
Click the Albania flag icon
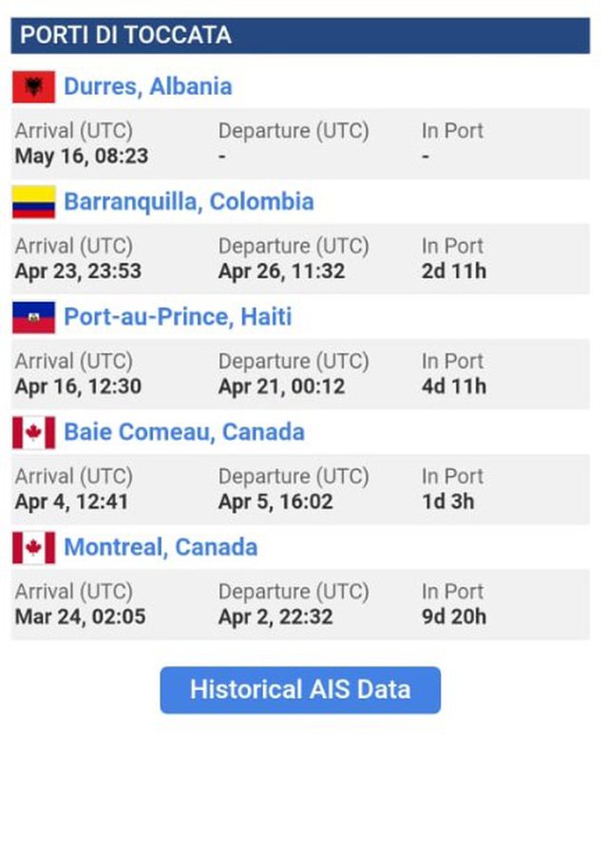[33, 87]
